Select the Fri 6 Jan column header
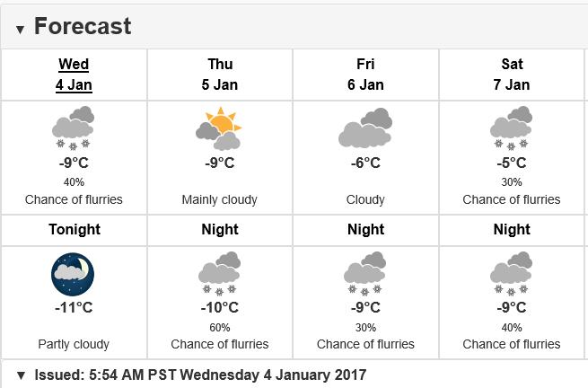The height and width of the screenshot is (388, 588). pos(365,75)
